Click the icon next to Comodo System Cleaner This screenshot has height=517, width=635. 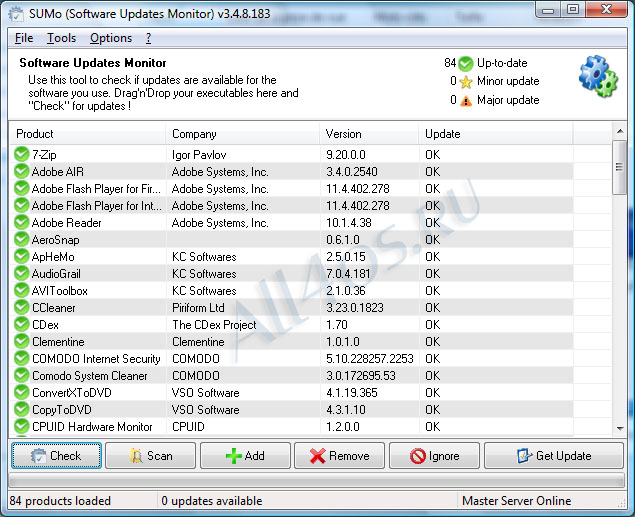pos(21,375)
